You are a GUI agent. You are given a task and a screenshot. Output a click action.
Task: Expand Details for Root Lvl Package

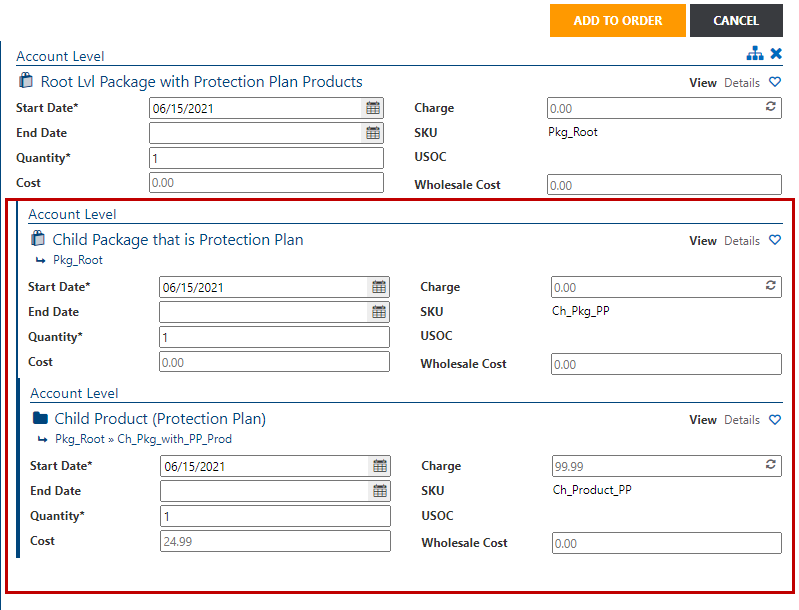pyautogui.click(x=742, y=83)
